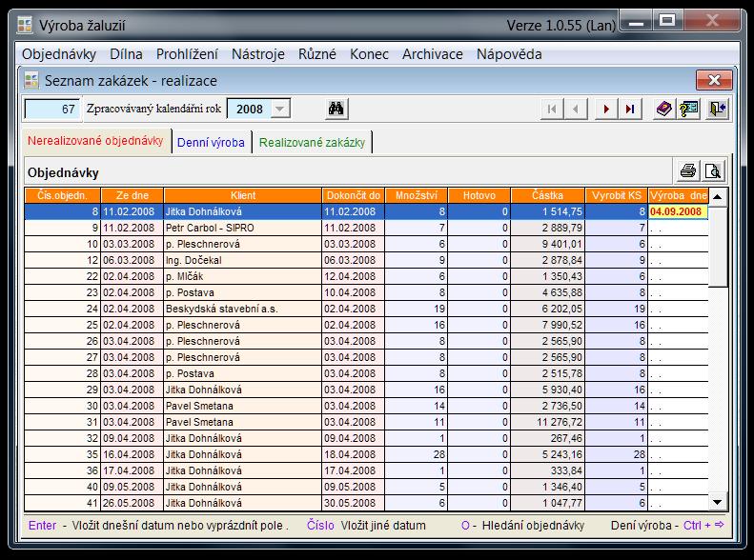The width and height of the screenshot is (754, 560).
Task: Open the Objednávky menu
Action: click(x=59, y=54)
